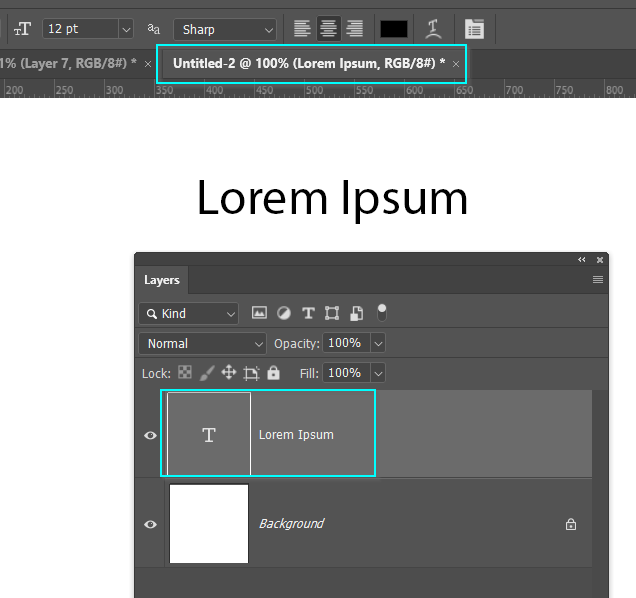Viewport: 636px width, 598px height.
Task: Open the Layers panel menu
Action: point(597,280)
